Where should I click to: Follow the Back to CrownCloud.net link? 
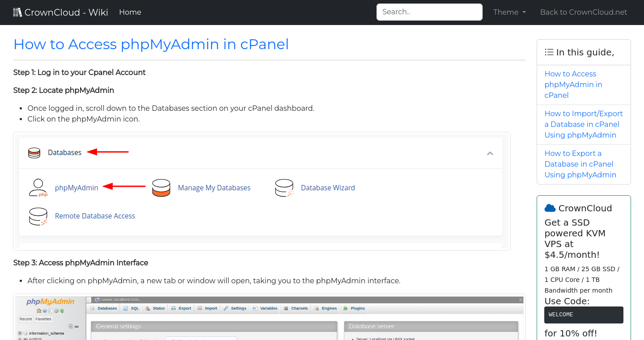tap(584, 13)
